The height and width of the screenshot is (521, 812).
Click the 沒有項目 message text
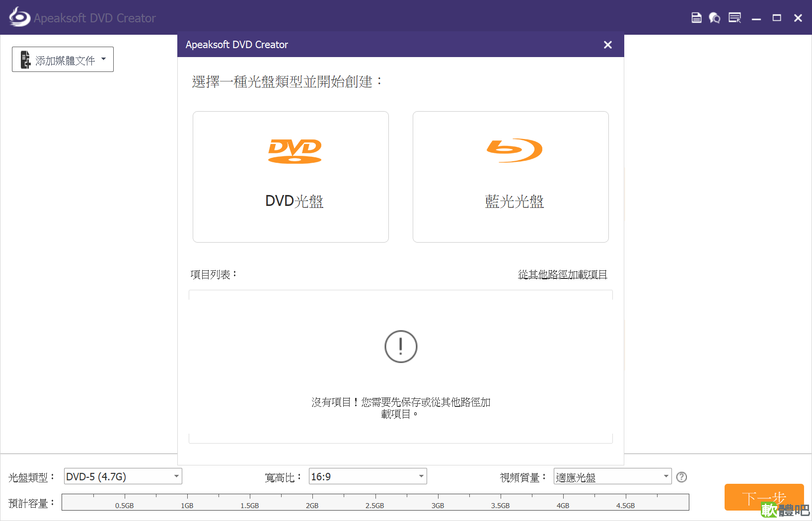401,408
